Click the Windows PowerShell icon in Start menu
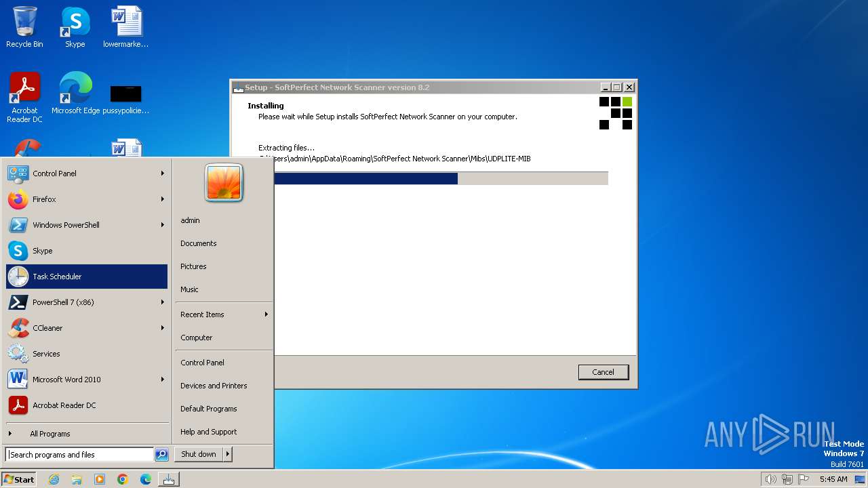 click(18, 225)
